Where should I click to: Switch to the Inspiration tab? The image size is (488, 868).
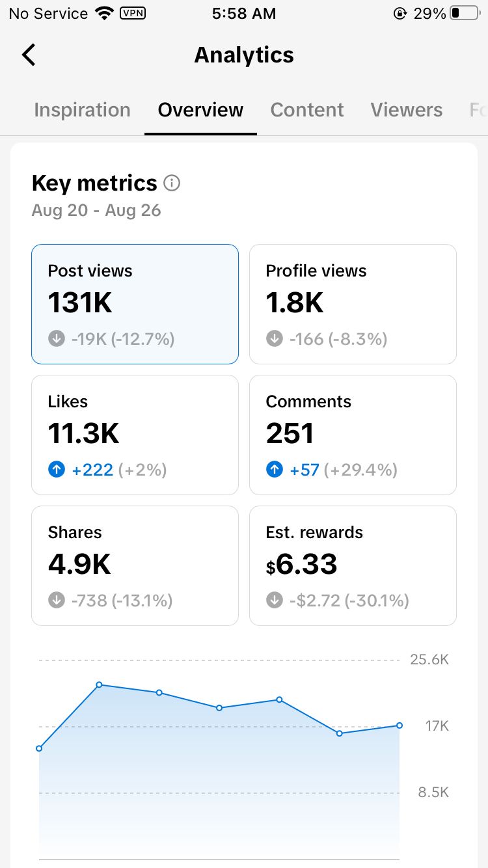coord(82,110)
